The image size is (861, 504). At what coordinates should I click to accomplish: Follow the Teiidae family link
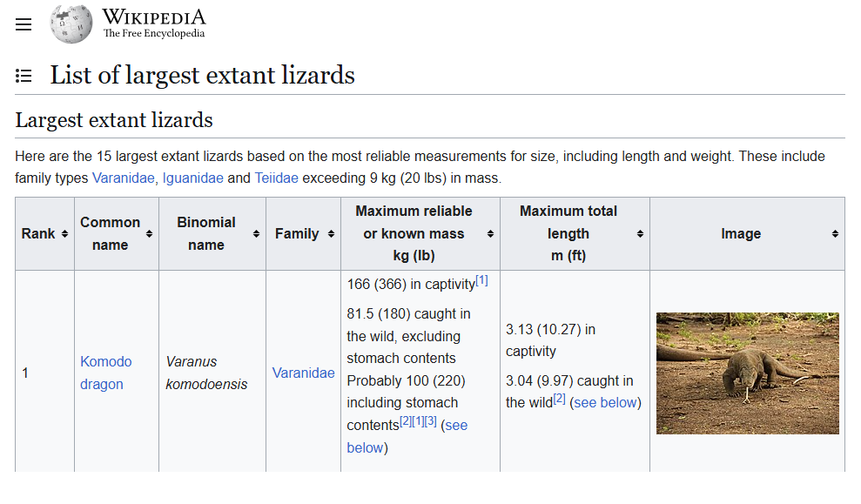(276, 178)
